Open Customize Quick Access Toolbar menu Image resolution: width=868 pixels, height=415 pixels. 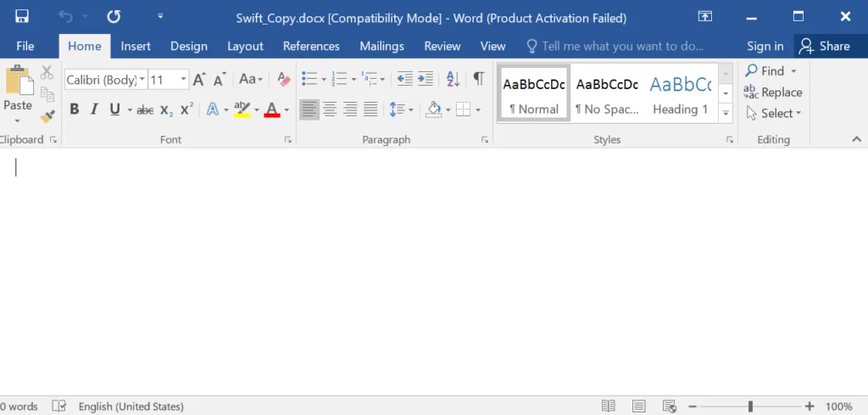click(160, 17)
